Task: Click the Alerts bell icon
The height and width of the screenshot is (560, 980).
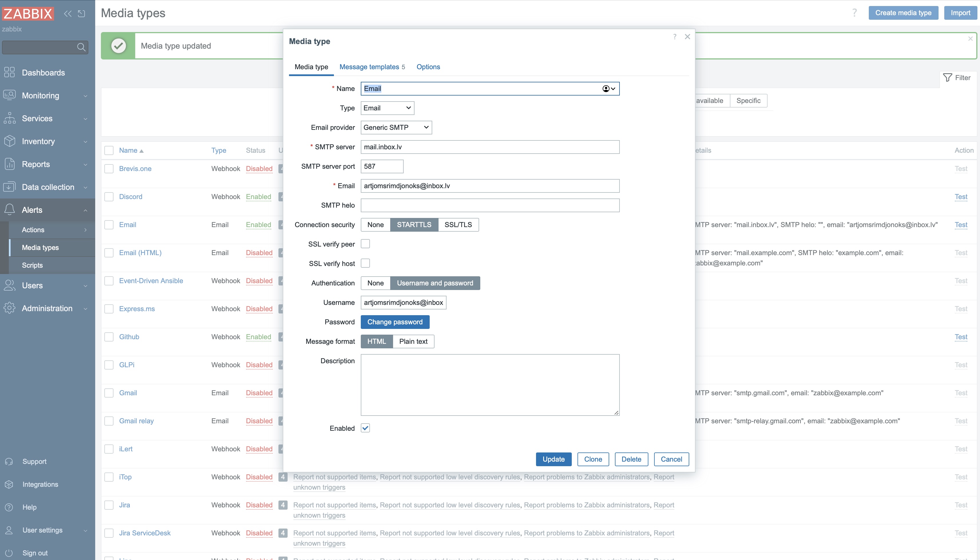Action: (9, 210)
